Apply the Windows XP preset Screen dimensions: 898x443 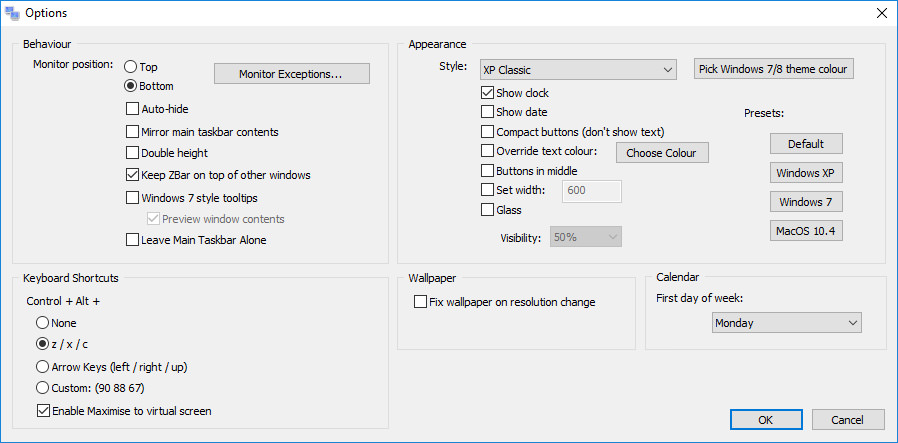click(806, 173)
